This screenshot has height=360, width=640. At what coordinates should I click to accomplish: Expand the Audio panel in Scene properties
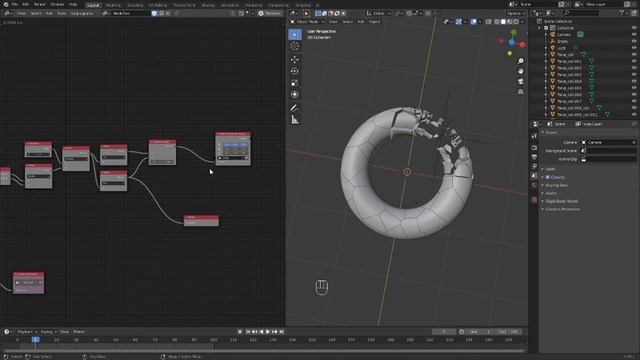click(x=551, y=193)
